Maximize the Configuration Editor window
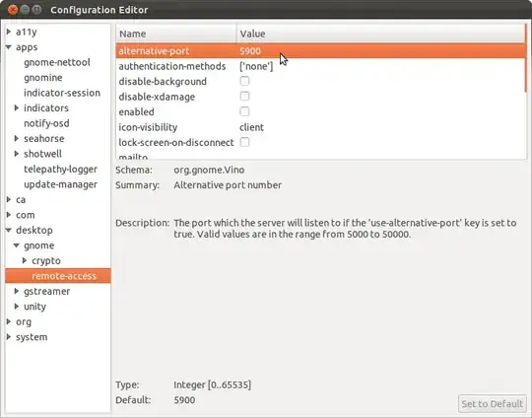The height and width of the screenshot is (418, 532). point(36,10)
